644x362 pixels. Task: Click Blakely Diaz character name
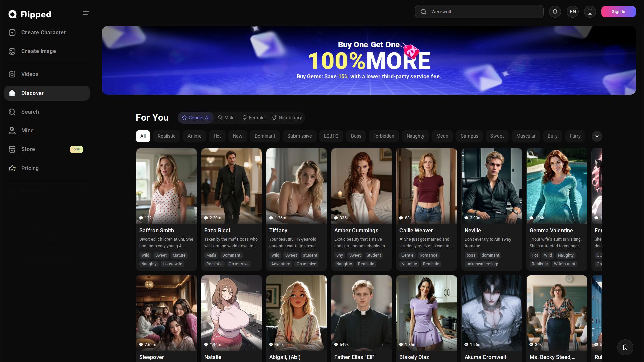[x=414, y=357]
